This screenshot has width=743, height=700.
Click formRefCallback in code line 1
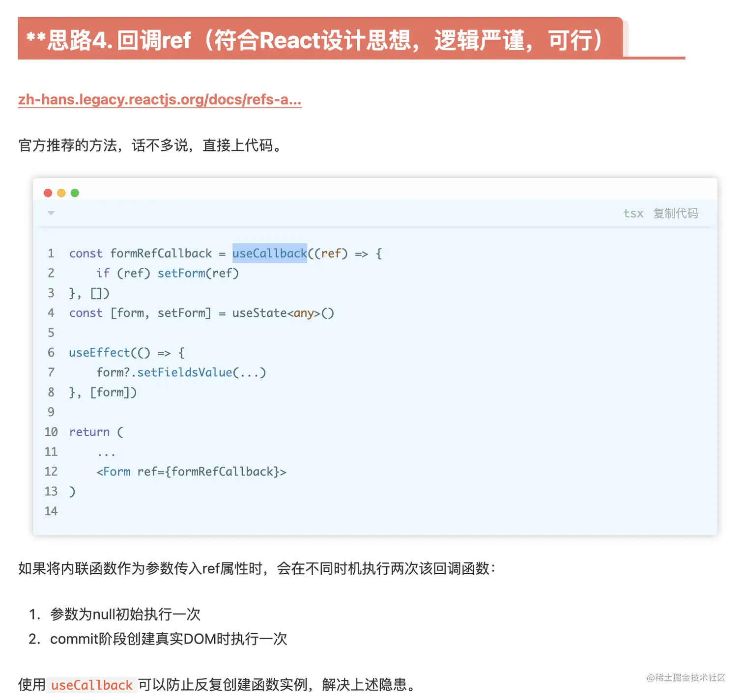coord(161,253)
